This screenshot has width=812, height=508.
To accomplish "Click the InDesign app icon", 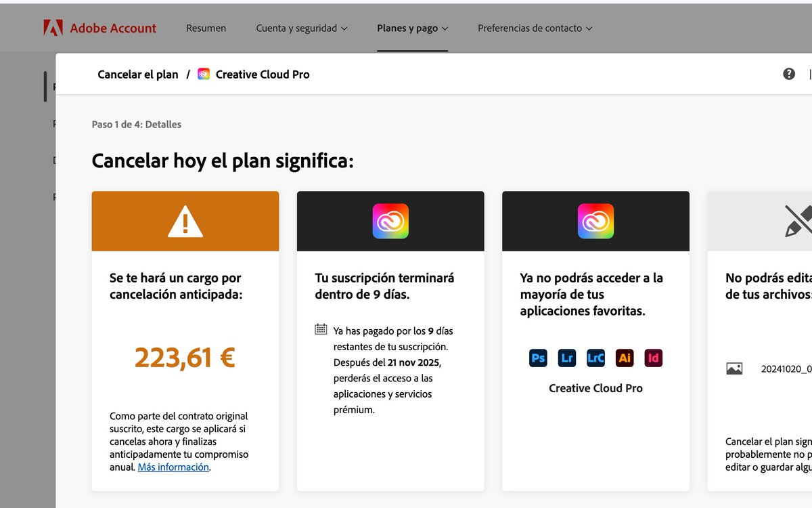I will click(653, 358).
